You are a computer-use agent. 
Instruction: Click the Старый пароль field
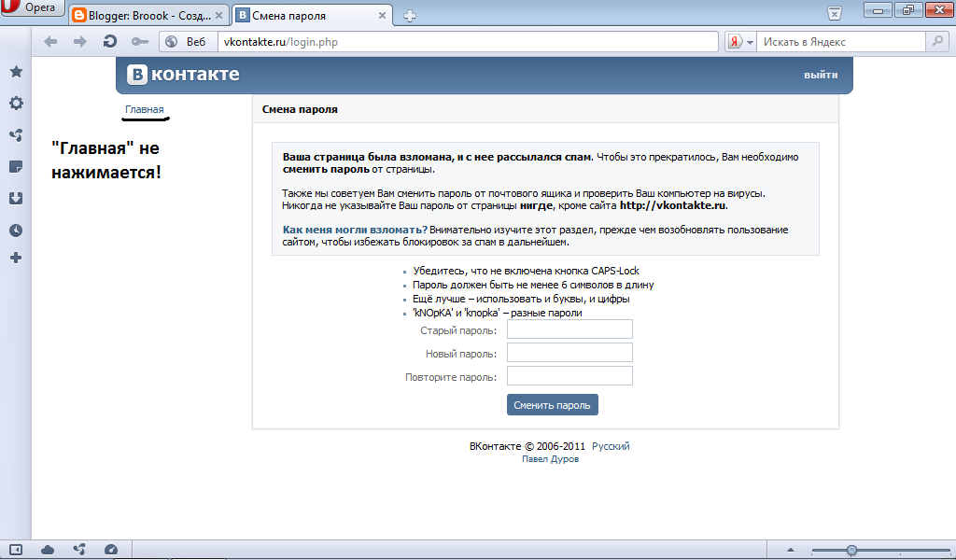(x=569, y=329)
